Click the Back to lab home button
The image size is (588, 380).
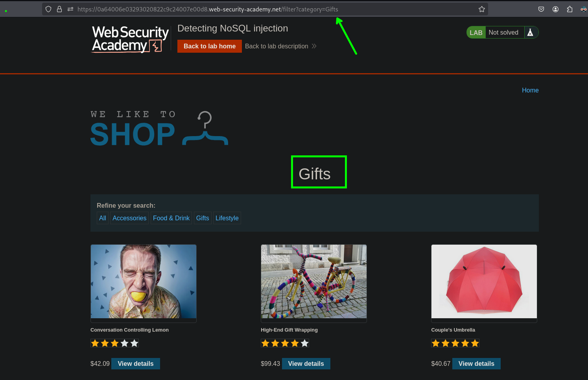point(209,46)
